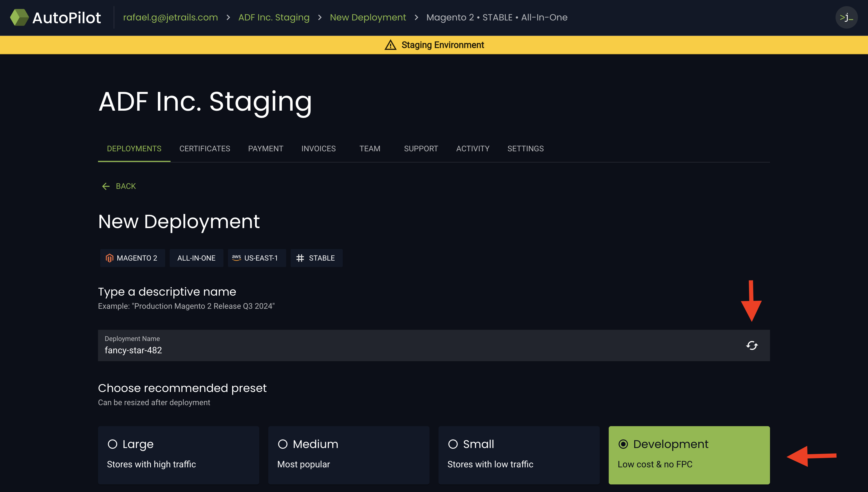Click the AutoPilot logo icon

tap(19, 17)
